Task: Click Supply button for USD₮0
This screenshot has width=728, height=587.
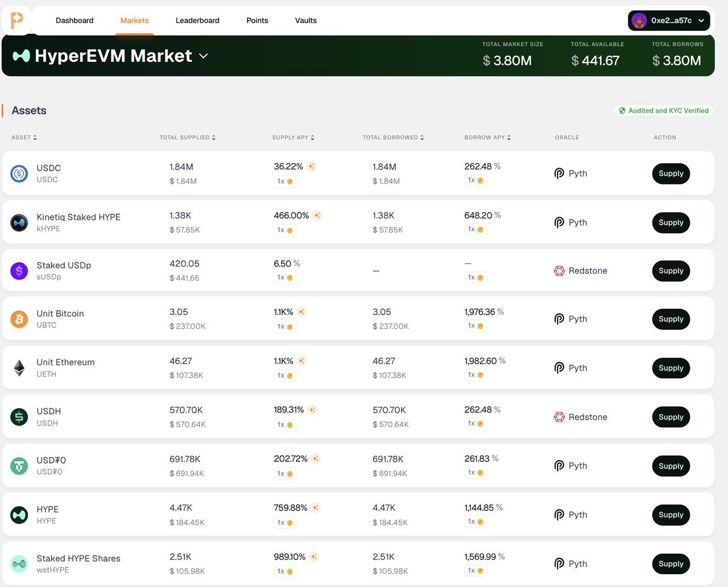Action: coord(671,466)
